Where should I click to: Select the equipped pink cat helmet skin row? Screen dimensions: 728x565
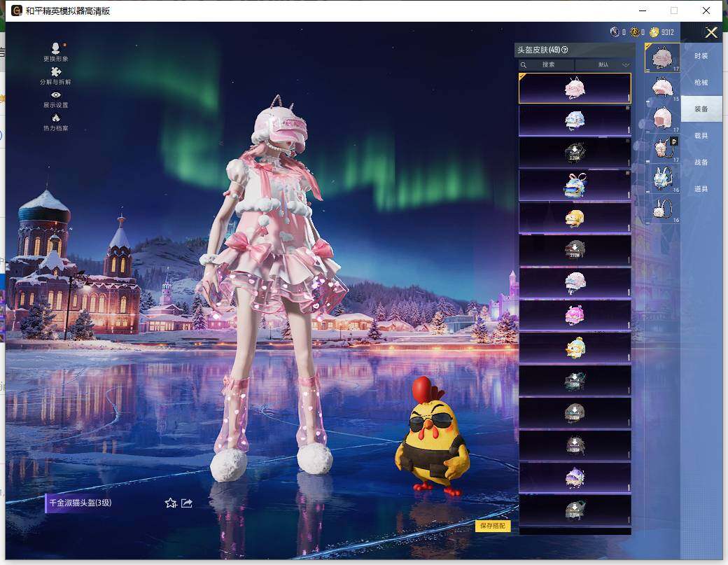point(575,88)
